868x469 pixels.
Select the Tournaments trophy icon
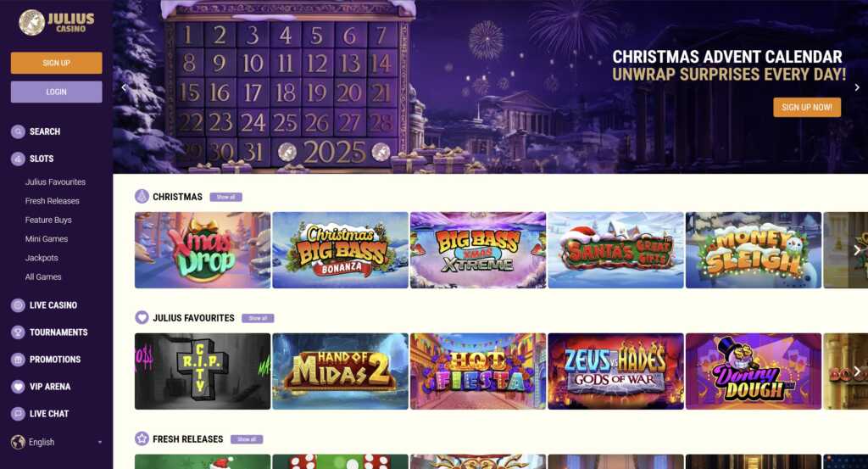click(x=18, y=332)
